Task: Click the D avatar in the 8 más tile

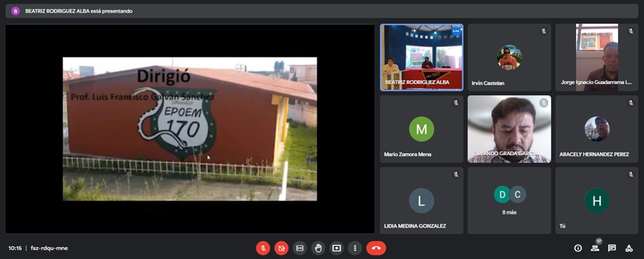Action: pos(501,195)
